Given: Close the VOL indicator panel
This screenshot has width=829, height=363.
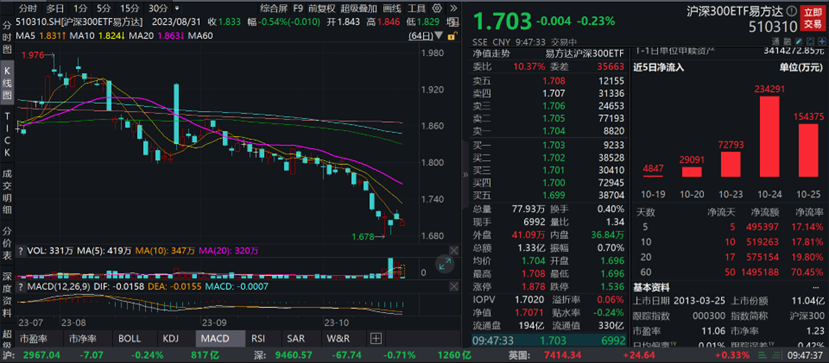Looking at the screenshot, I should (454, 250).
